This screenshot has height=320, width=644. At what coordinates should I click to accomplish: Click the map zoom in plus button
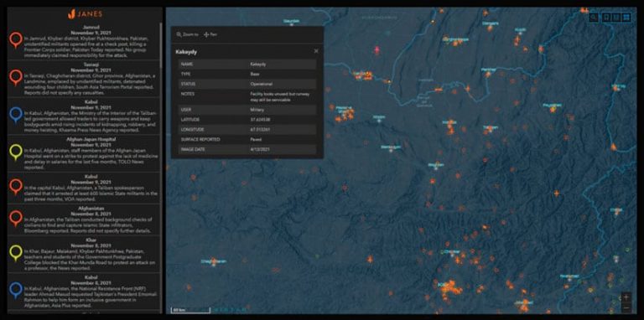(x=626, y=297)
